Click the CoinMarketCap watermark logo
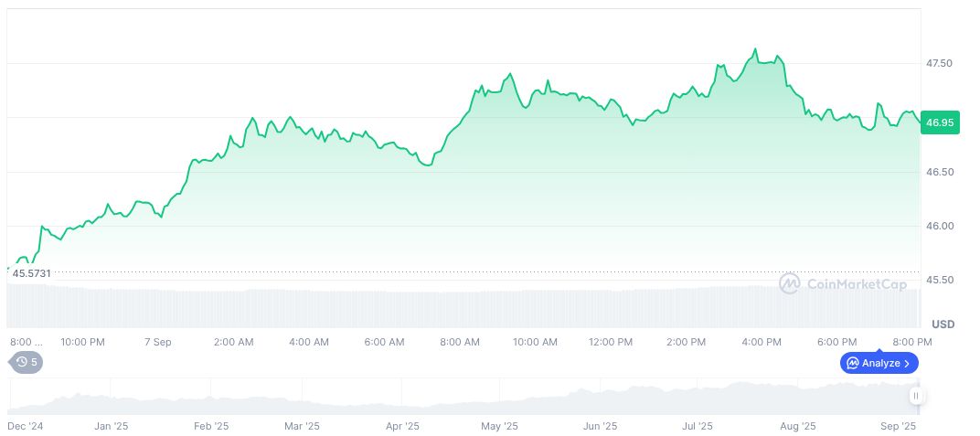This screenshot has width=980, height=436. pos(788,284)
